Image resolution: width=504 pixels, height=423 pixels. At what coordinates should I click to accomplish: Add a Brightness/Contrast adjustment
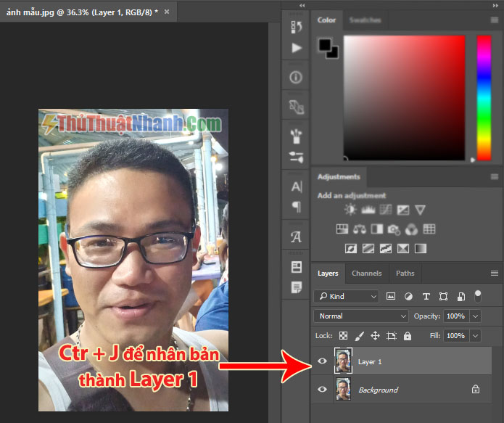pos(350,210)
